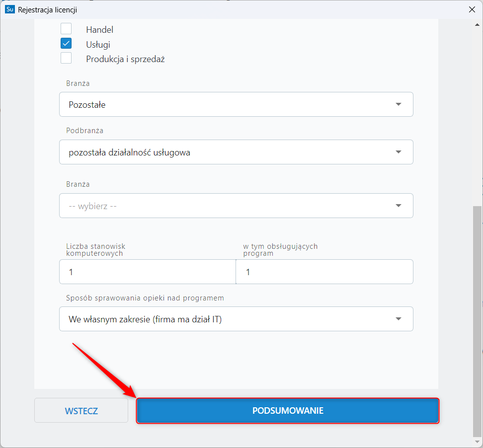483x448 pixels.
Task: Click the PODSUMOWANIE button
Action: 288,411
